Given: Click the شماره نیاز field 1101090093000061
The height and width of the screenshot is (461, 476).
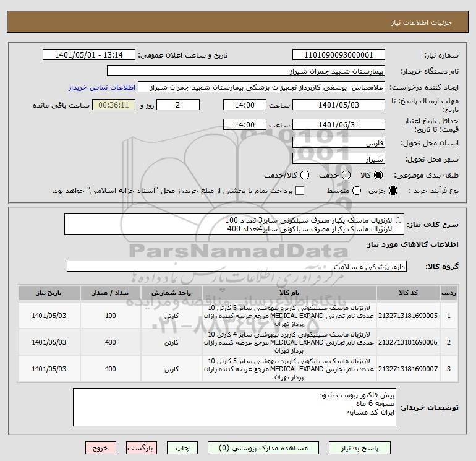Looking at the screenshot, I should coord(339,55).
